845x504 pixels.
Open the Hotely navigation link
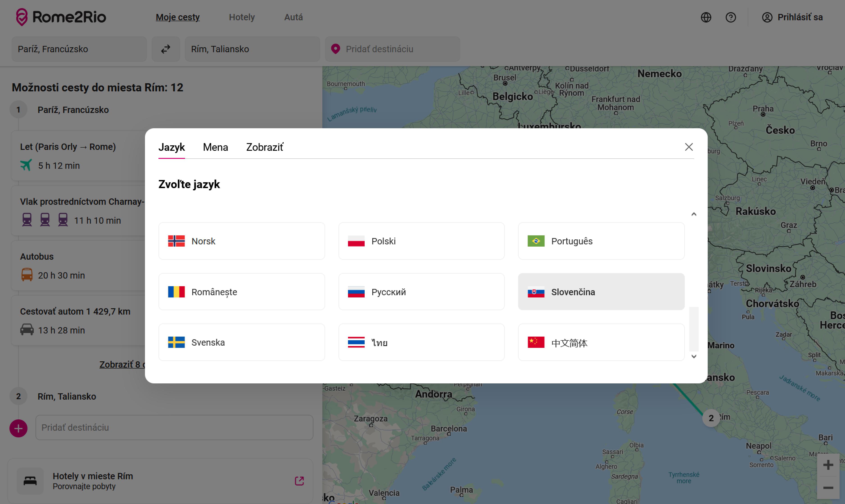(242, 17)
